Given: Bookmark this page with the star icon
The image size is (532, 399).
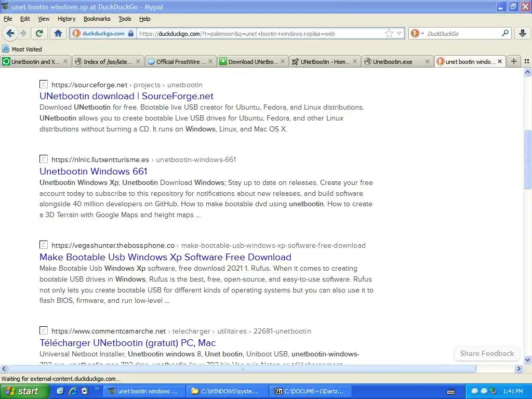Looking at the screenshot, I should [389, 33].
